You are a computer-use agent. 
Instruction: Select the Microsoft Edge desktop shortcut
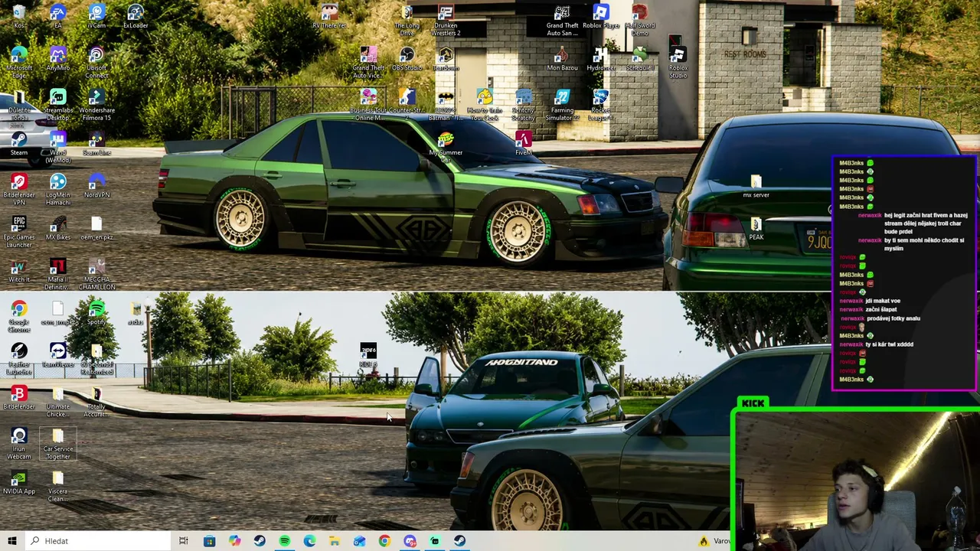(19, 63)
